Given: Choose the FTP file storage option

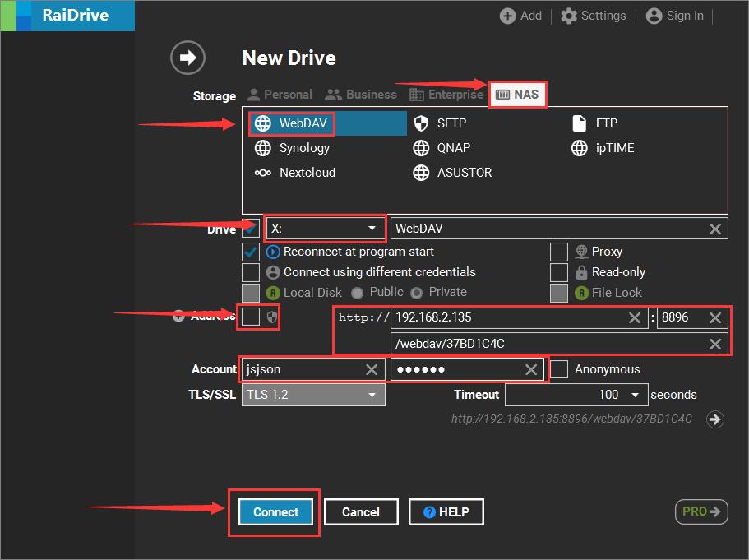Looking at the screenshot, I should (x=594, y=123).
